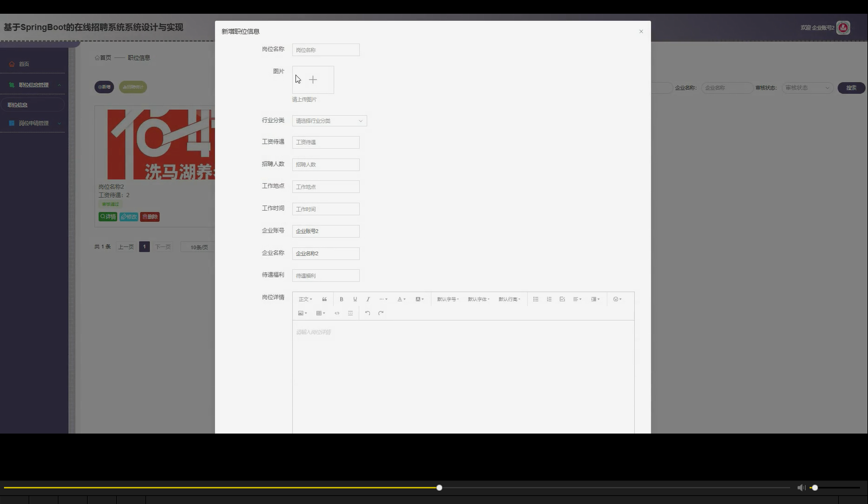This screenshot has width=868, height=504.
Task: Open the 默认字体 font family dropdown
Action: (479, 299)
